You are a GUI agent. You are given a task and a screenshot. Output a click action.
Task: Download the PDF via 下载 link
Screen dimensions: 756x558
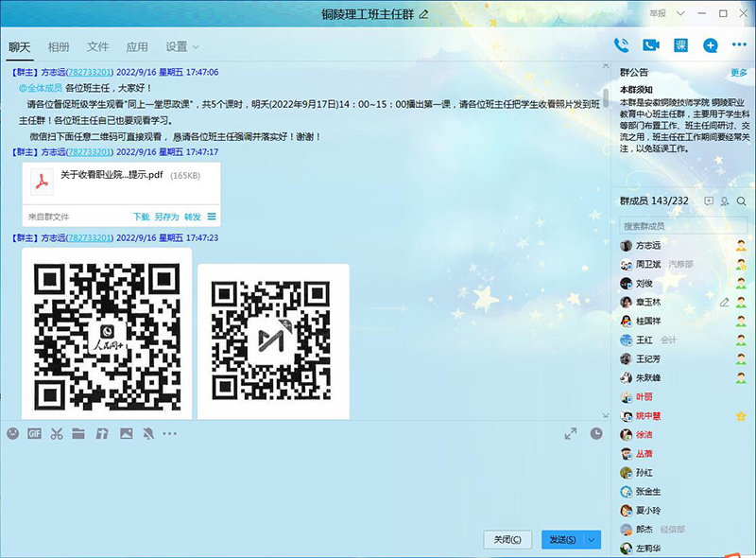click(x=141, y=217)
